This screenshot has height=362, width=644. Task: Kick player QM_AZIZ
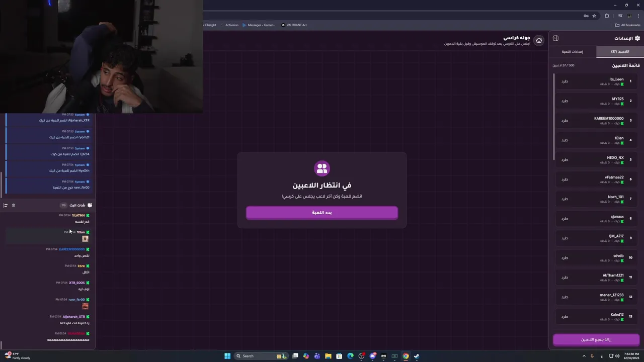click(565, 238)
